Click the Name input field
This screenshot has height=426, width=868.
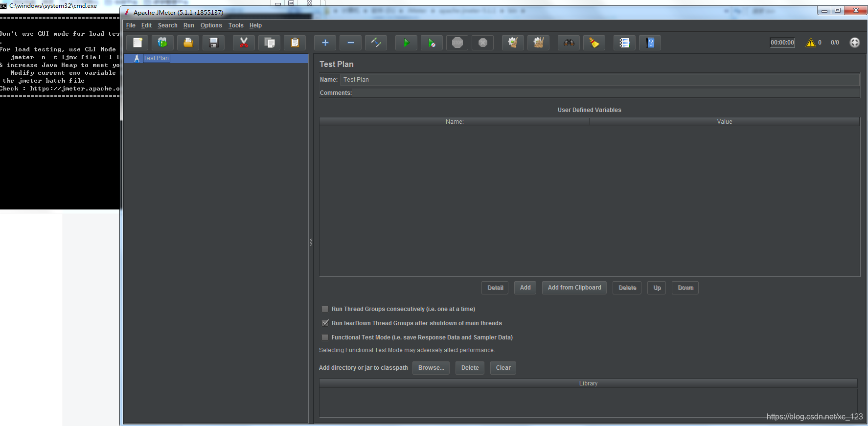point(600,80)
